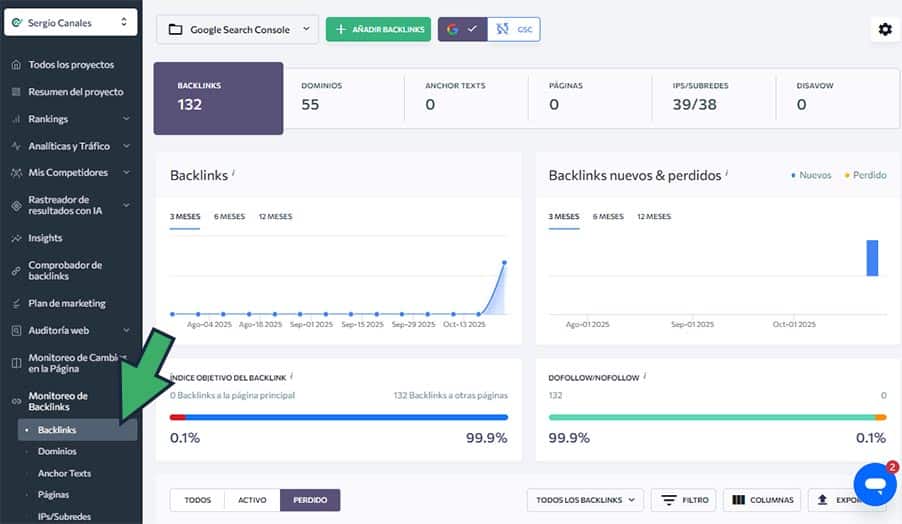Toggle the GSC source button

[x=514, y=30]
